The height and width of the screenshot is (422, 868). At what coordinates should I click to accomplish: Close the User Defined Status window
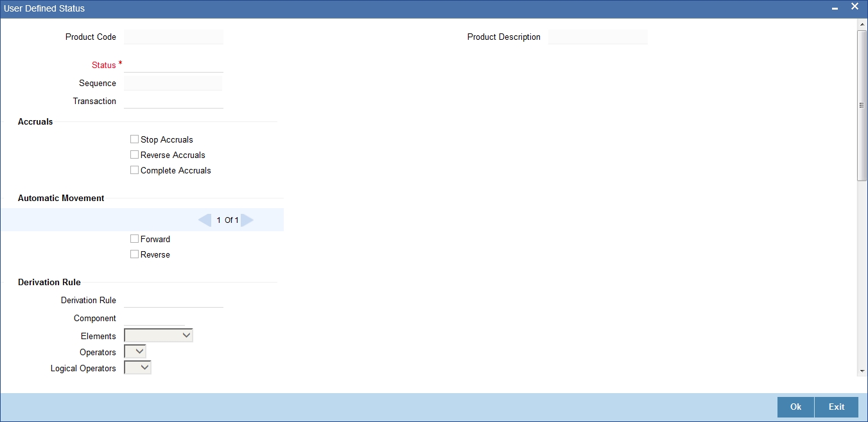[x=855, y=6]
